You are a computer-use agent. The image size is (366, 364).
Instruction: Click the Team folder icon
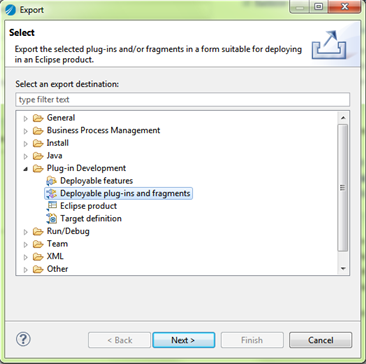[x=38, y=244]
